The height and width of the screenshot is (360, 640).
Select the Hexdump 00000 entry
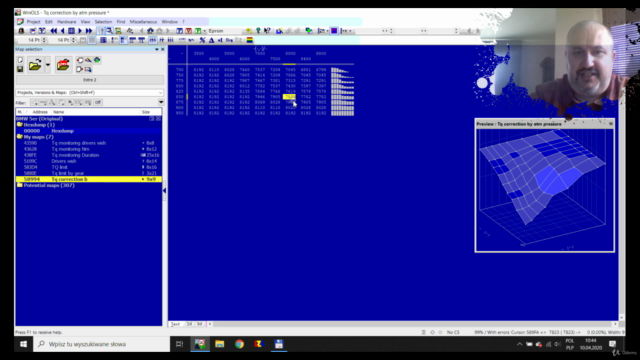[x=89, y=131]
